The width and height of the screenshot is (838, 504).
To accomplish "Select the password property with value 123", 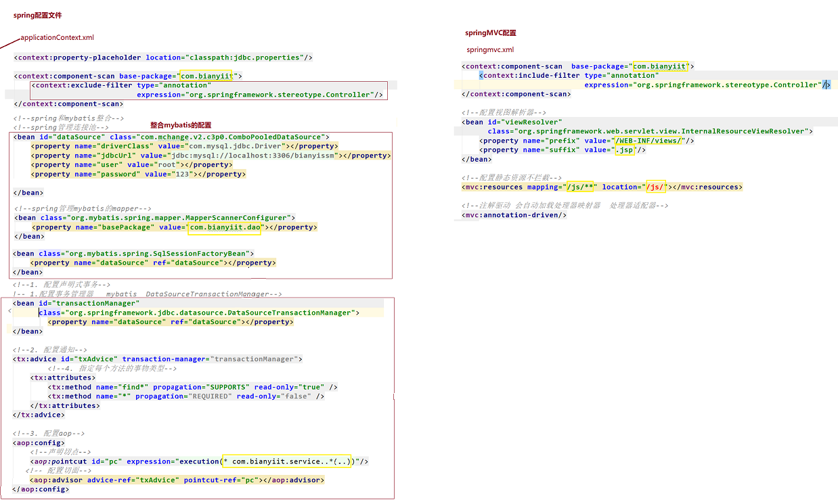I will point(138,175).
